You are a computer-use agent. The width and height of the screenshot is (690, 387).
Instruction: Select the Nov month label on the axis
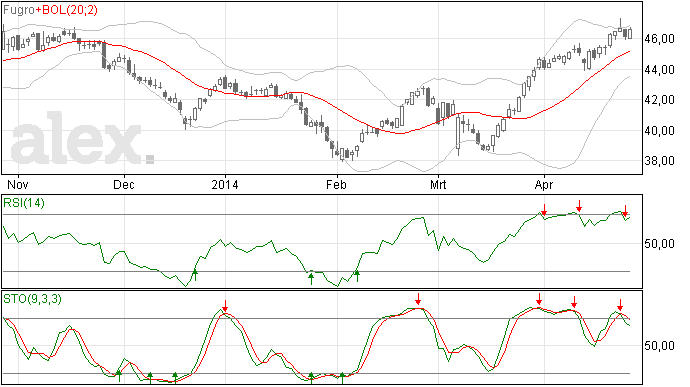point(18,184)
